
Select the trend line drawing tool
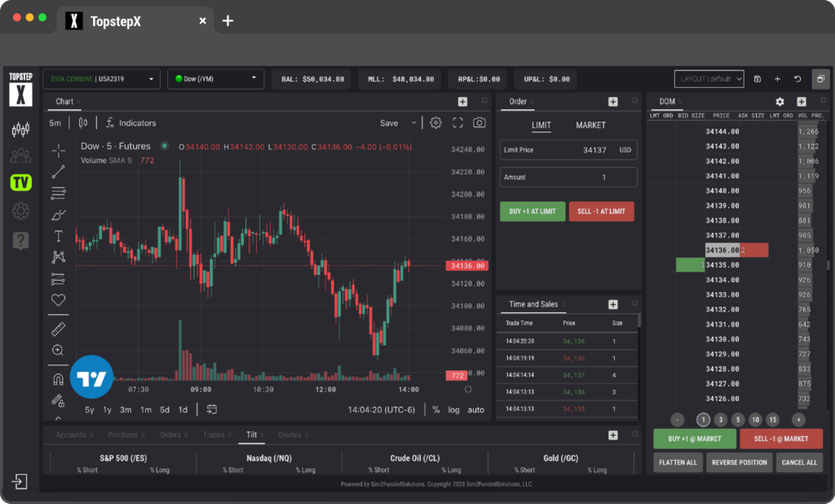pos(58,172)
